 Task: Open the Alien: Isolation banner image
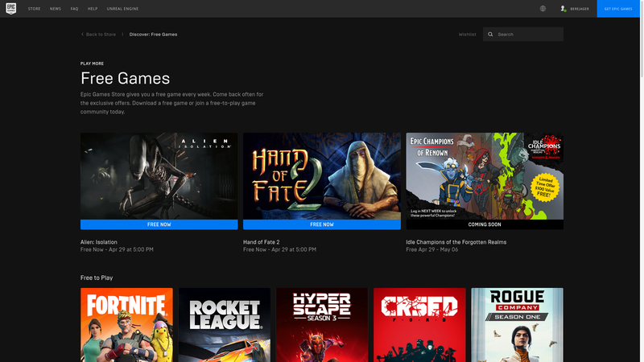tap(159, 176)
